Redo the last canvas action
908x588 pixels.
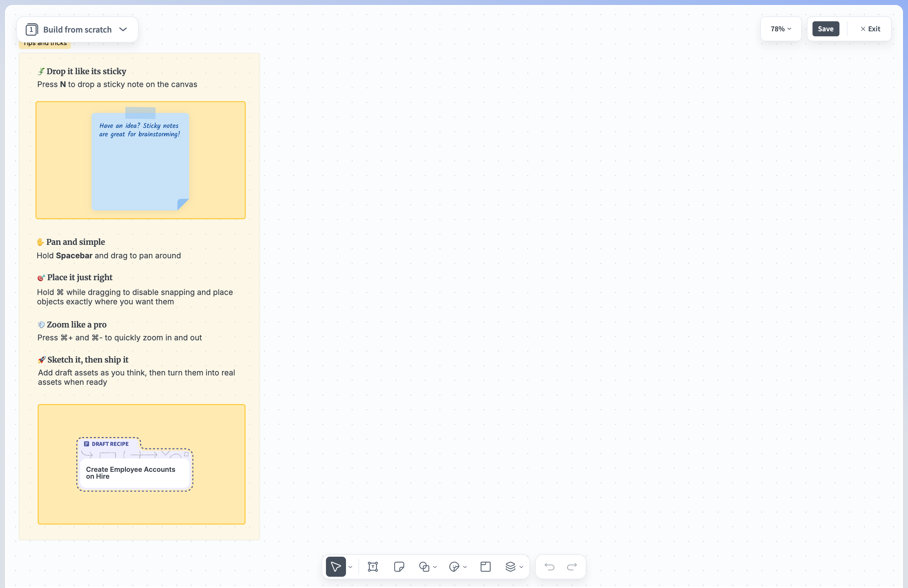click(572, 567)
